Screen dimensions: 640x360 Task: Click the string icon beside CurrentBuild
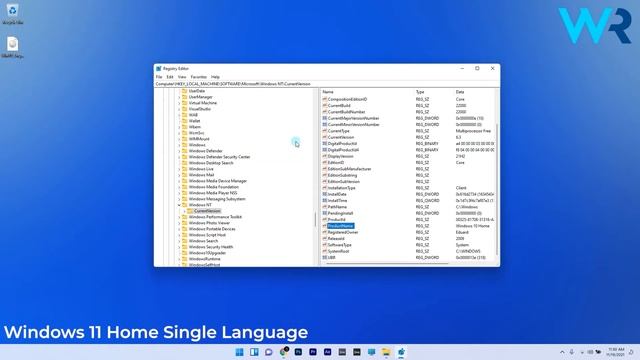[x=324, y=105]
